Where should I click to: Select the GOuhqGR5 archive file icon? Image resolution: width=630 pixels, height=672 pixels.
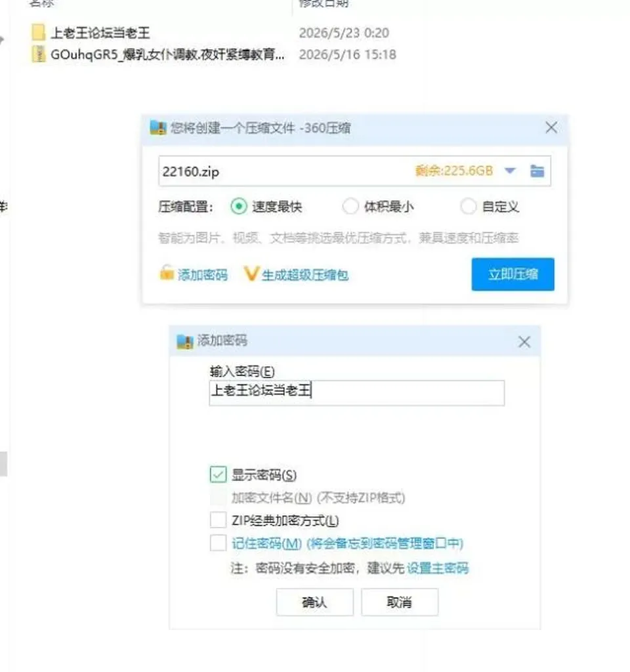[x=39, y=54]
